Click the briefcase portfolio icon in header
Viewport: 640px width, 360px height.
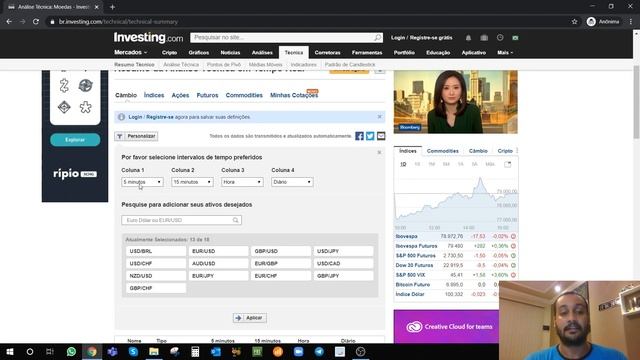[x=484, y=38]
